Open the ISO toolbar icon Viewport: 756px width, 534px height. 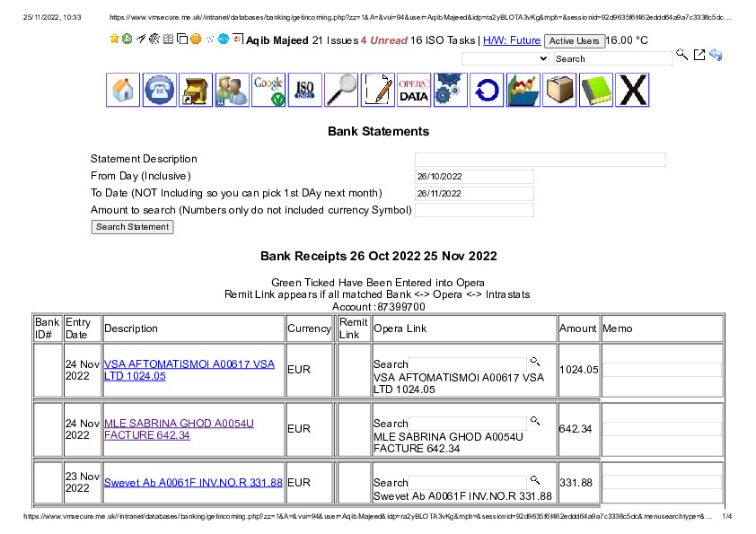point(304,91)
